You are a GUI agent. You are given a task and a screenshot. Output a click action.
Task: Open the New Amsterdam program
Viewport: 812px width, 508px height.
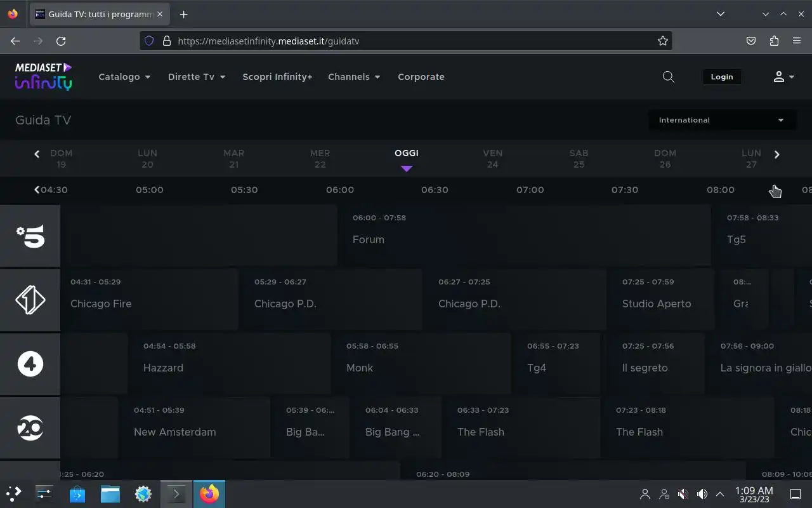(x=197, y=427)
